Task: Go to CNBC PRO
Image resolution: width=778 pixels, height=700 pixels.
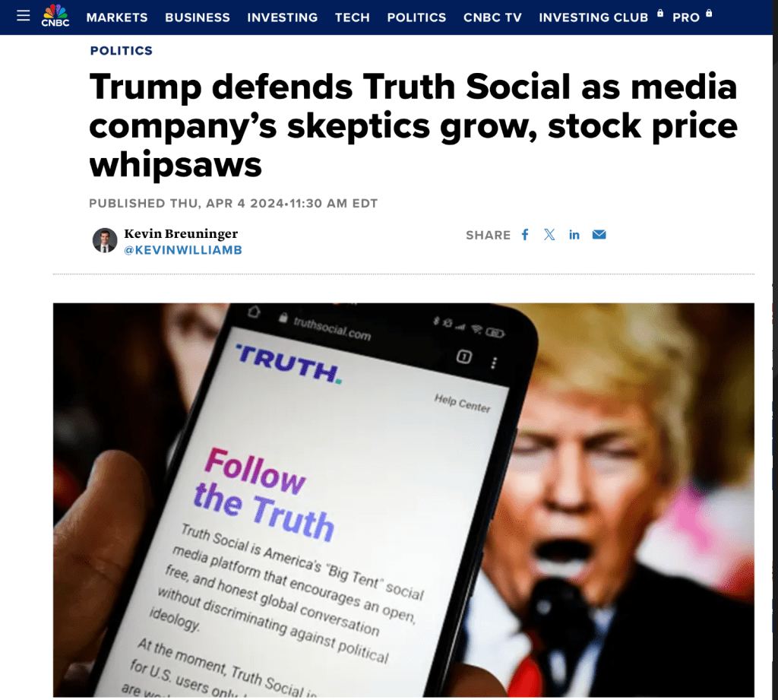Action: [685, 17]
